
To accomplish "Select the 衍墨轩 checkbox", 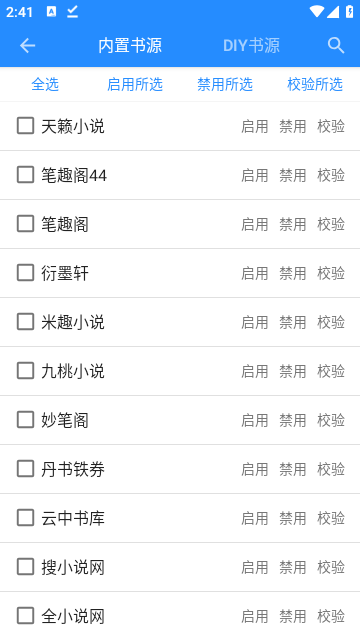I will [x=25, y=273].
